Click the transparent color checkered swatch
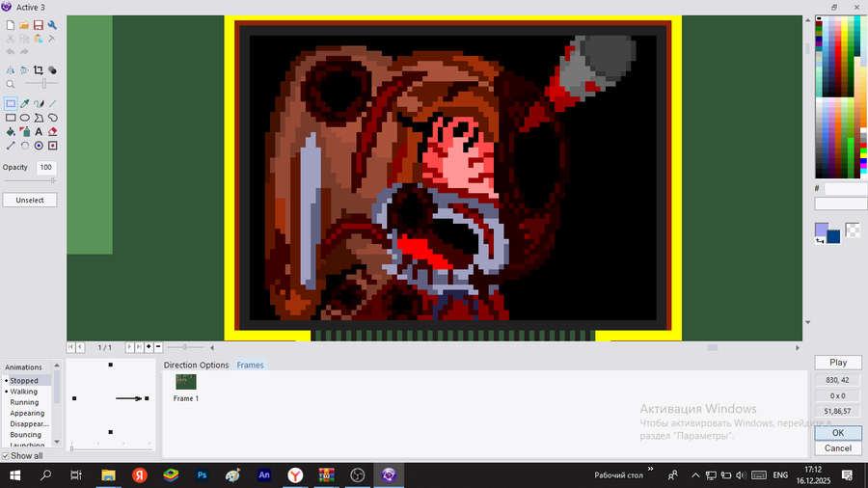The height and width of the screenshot is (488, 868). coord(853,230)
